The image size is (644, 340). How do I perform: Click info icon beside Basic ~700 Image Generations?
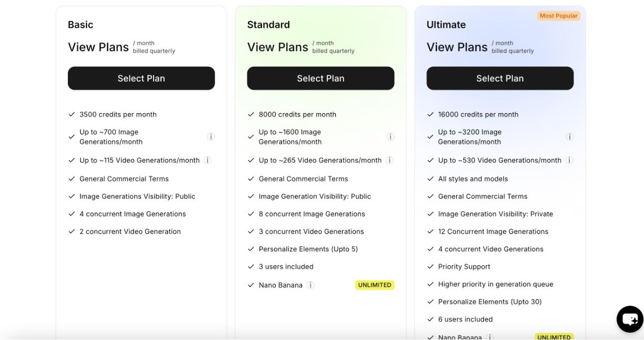[x=211, y=137]
